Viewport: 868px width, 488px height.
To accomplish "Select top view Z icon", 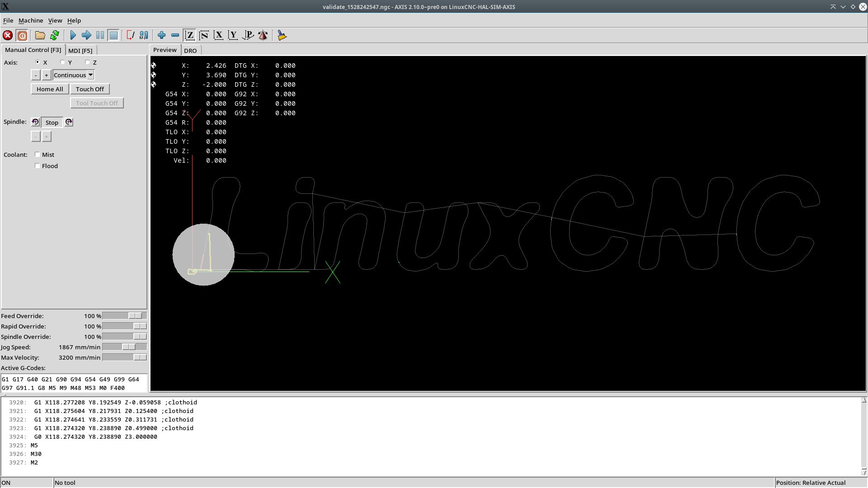I will (189, 35).
